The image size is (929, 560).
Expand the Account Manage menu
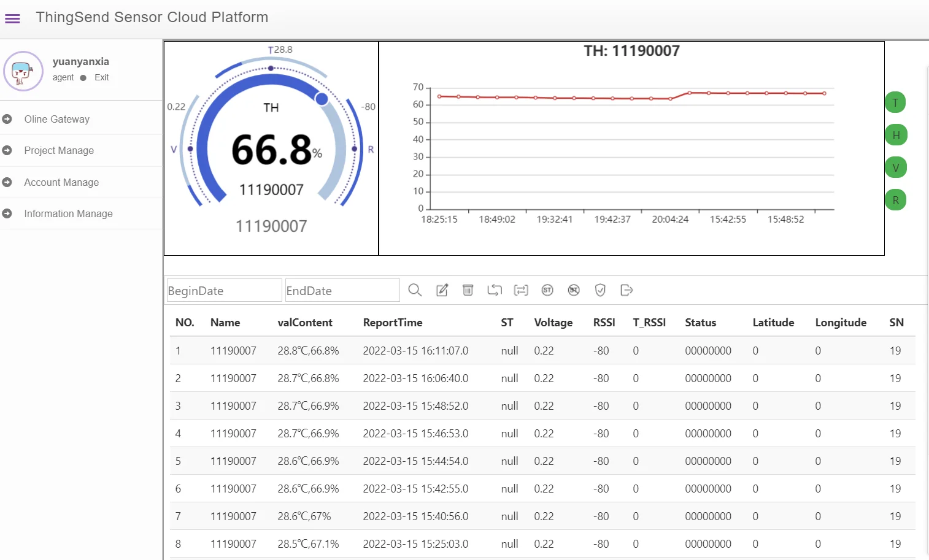pyautogui.click(x=61, y=182)
